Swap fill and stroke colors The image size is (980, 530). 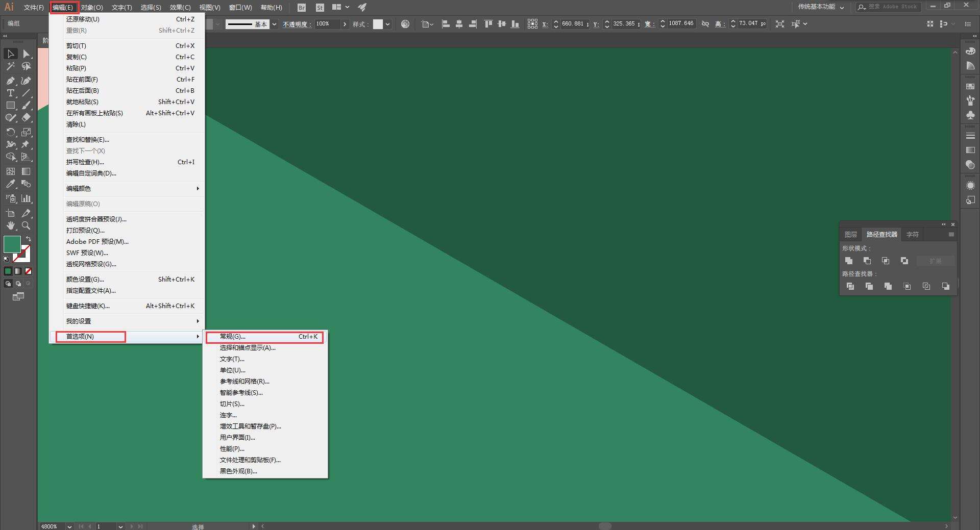tap(29, 239)
